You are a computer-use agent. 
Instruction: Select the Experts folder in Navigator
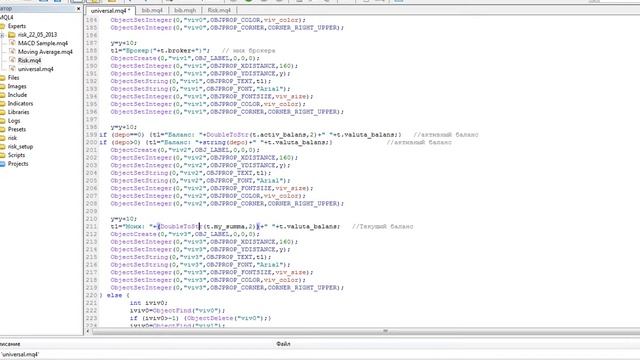(x=17, y=26)
